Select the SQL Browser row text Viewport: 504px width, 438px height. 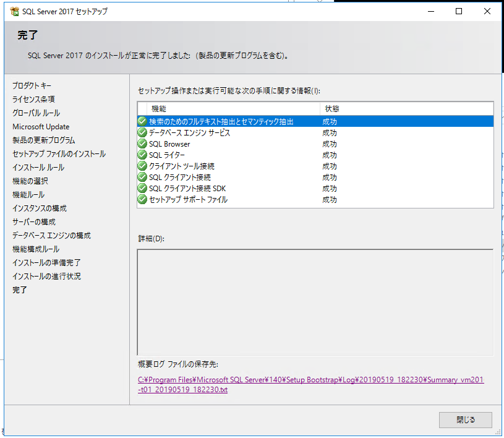(x=169, y=144)
